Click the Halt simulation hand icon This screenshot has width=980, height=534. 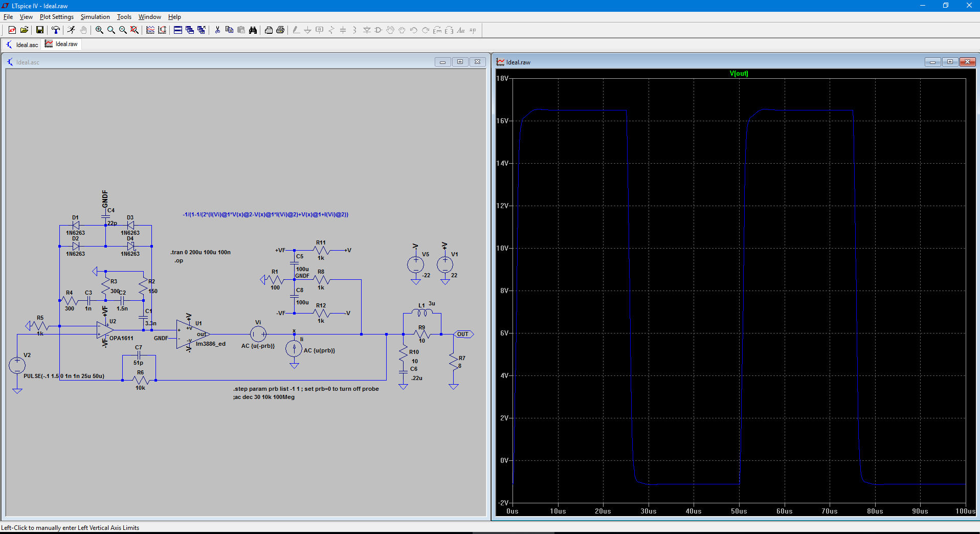[x=83, y=30]
